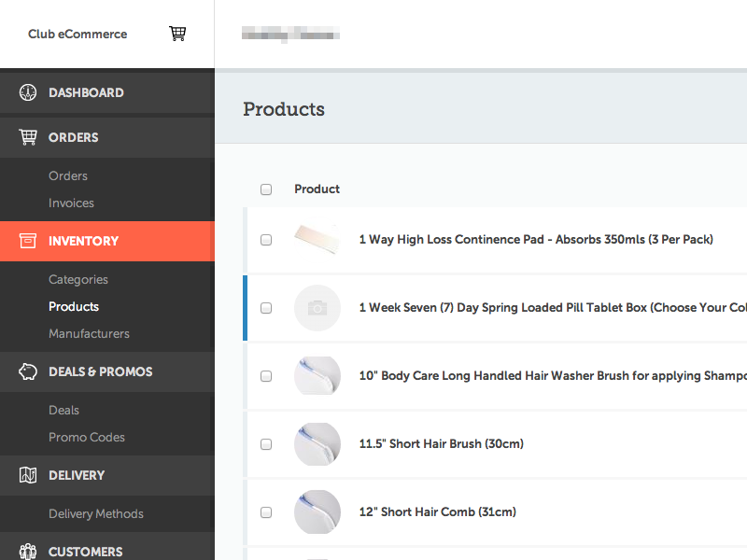Screen dimensions: 747x560
Task: Click the Customers icon in the sidebar
Action: click(27, 552)
